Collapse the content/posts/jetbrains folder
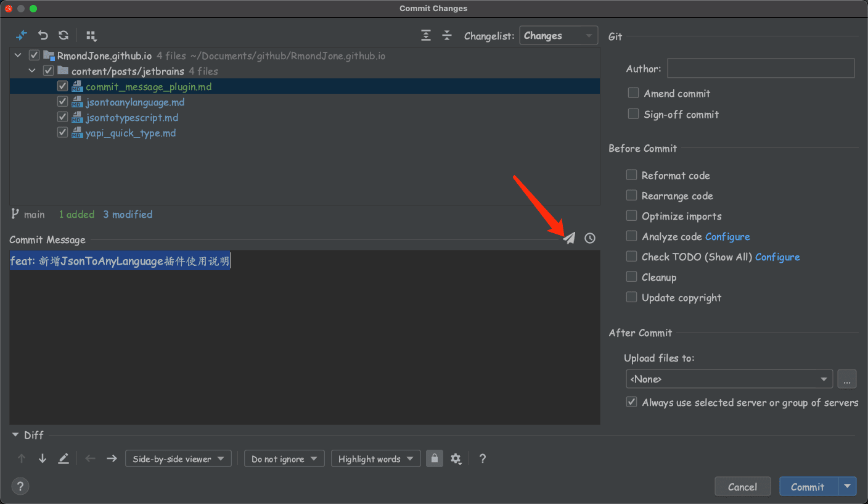The width and height of the screenshot is (868, 504). 31,71
